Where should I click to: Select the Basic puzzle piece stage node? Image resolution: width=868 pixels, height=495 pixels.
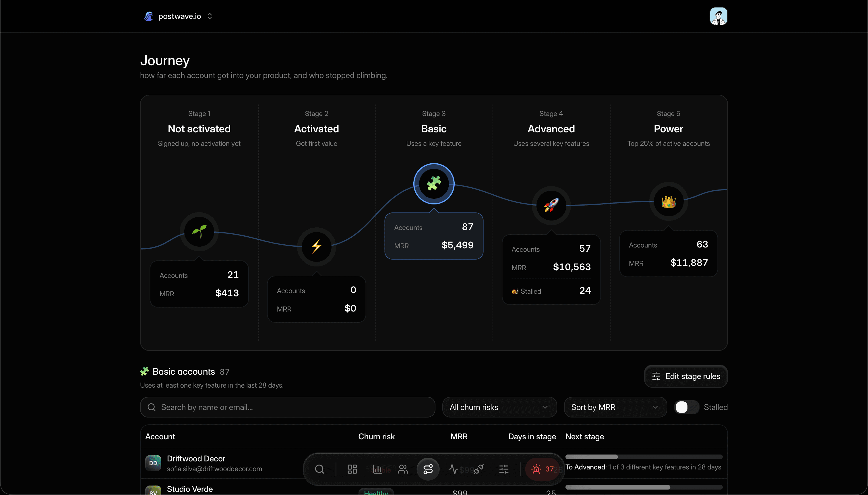[x=434, y=183]
